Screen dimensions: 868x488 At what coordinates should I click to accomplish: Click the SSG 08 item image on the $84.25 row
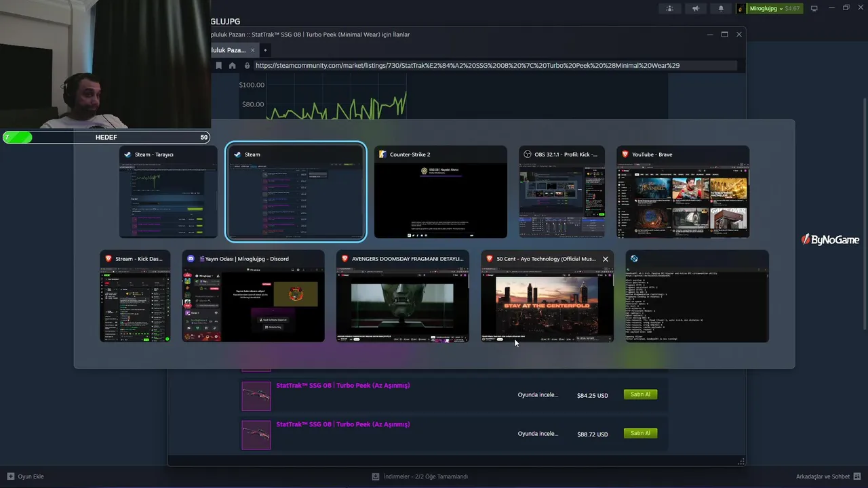[256, 396]
